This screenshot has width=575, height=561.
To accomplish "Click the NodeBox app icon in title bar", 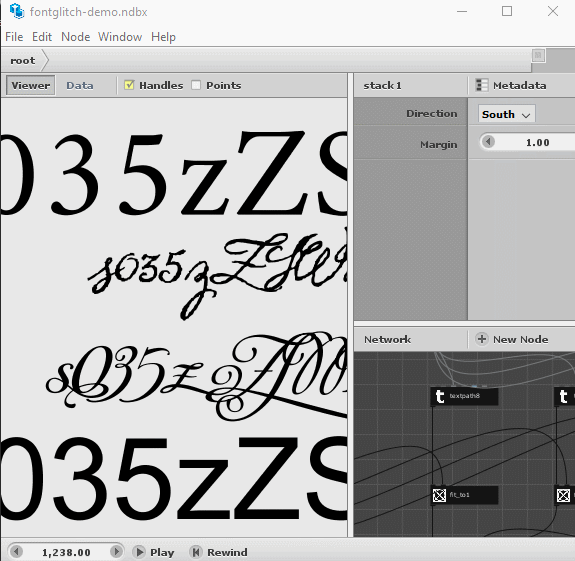I will (17, 11).
